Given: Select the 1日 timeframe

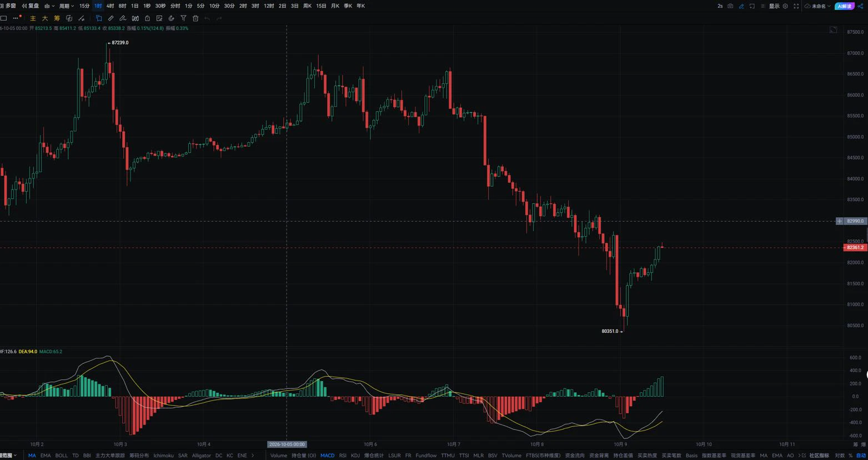Looking at the screenshot, I should [x=134, y=6].
